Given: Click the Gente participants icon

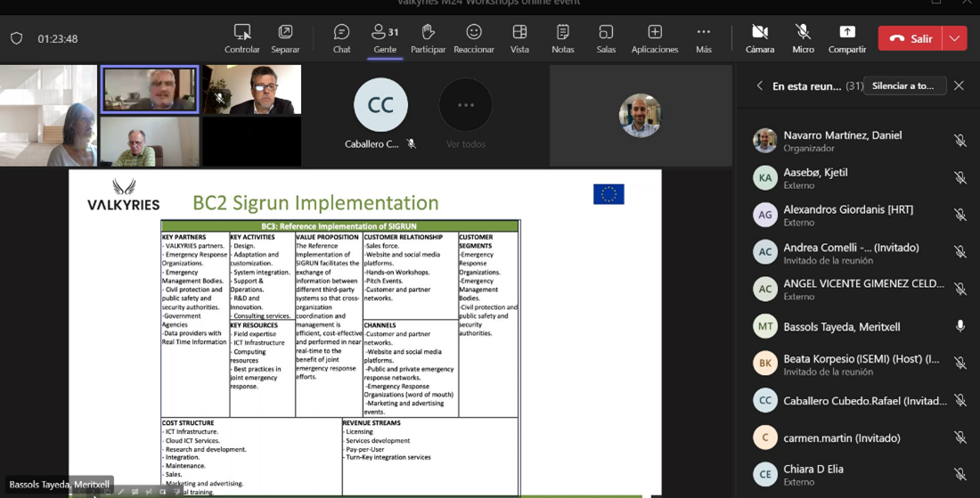Looking at the screenshot, I should point(385,38).
